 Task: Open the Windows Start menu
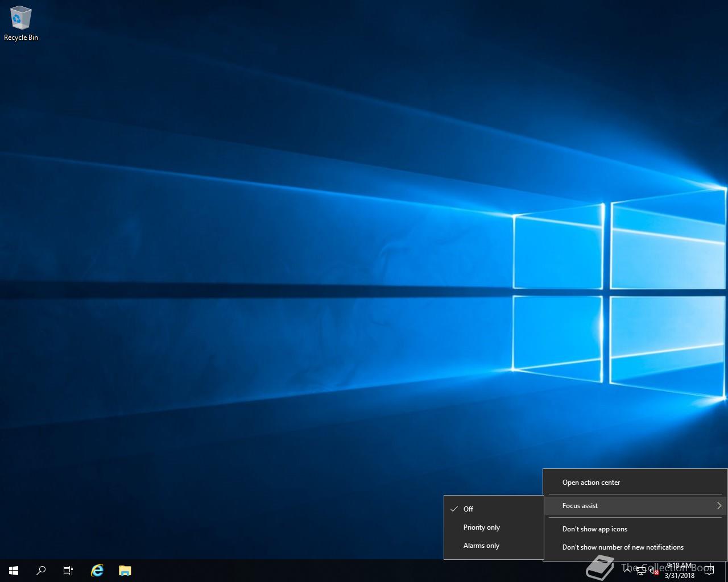(x=14, y=571)
